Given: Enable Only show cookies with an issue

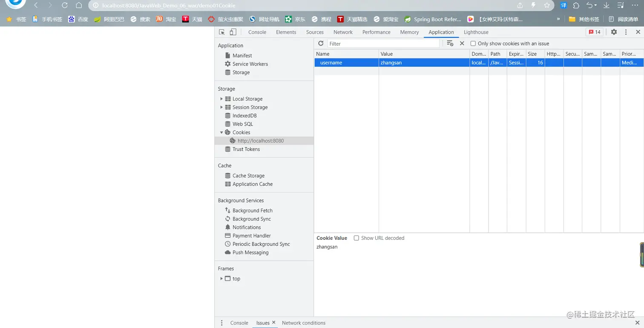Looking at the screenshot, I should 473,43.
